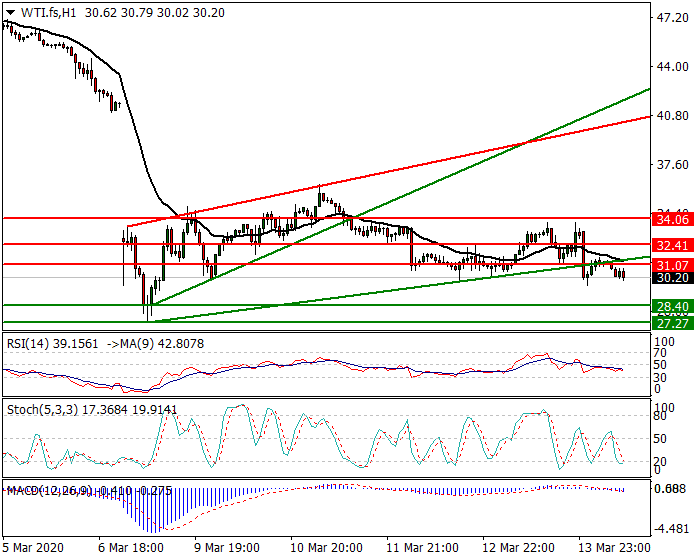Select the 6 Mar 18:00 time axis label

click(130, 547)
